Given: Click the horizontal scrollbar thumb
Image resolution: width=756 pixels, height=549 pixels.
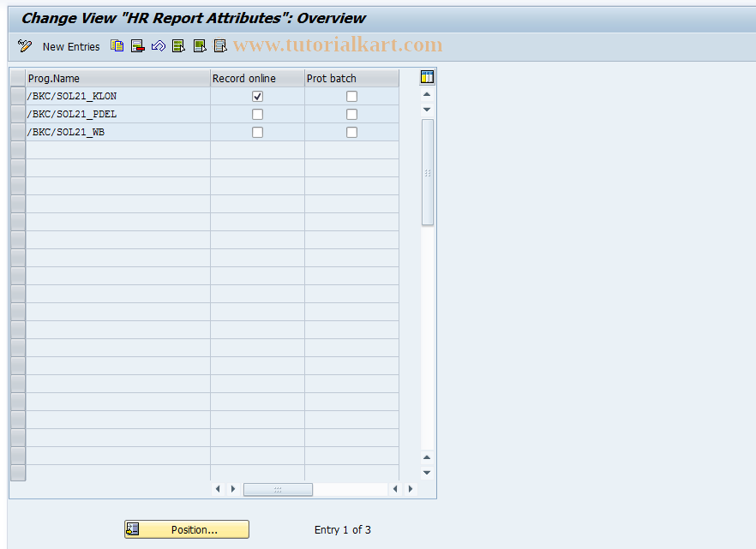Looking at the screenshot, I should [x=279, y=489].
